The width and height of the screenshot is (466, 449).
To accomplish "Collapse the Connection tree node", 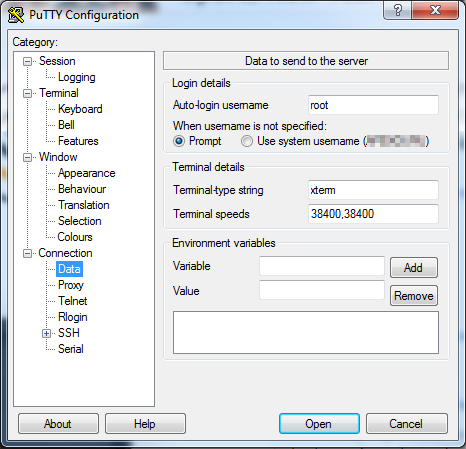I will (27, 253).
